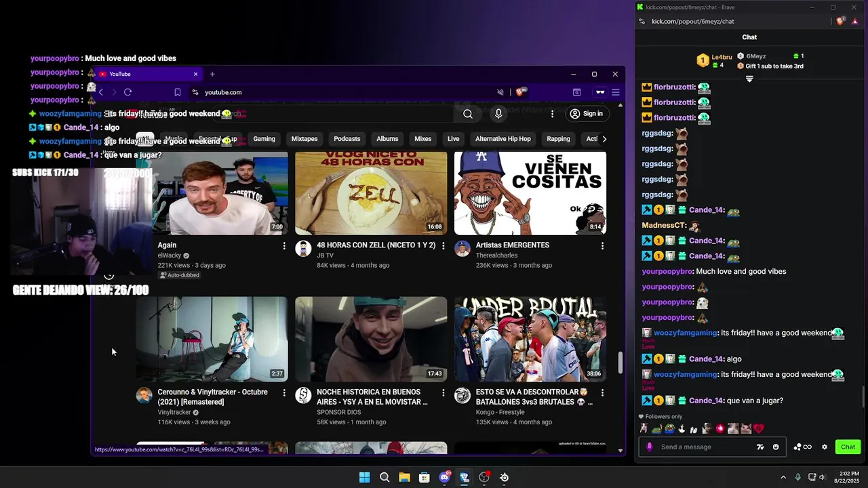Visit the Kongo - Freestyle channel link

(x=500, y=412)
